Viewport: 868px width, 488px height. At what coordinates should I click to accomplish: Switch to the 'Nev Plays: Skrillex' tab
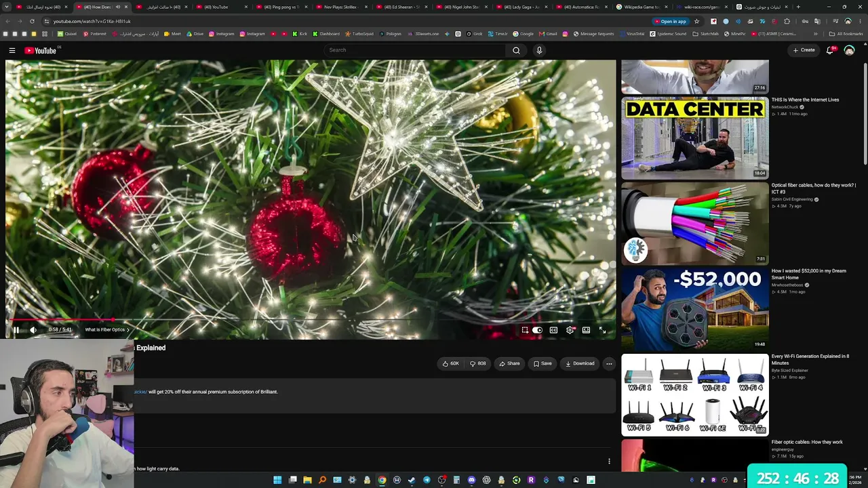coord(342,7)
